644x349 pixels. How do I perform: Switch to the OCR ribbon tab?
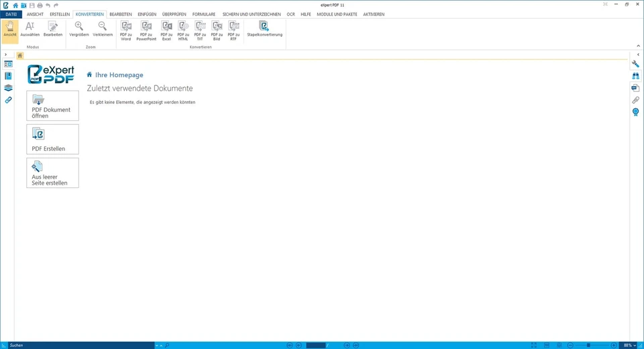click(x=290, y=14)
